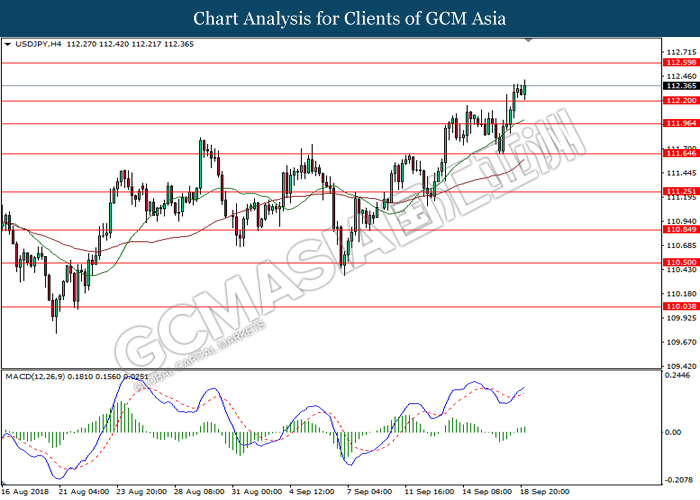
Task: Click the 111.964 red price label
Action: coord(681,123)
